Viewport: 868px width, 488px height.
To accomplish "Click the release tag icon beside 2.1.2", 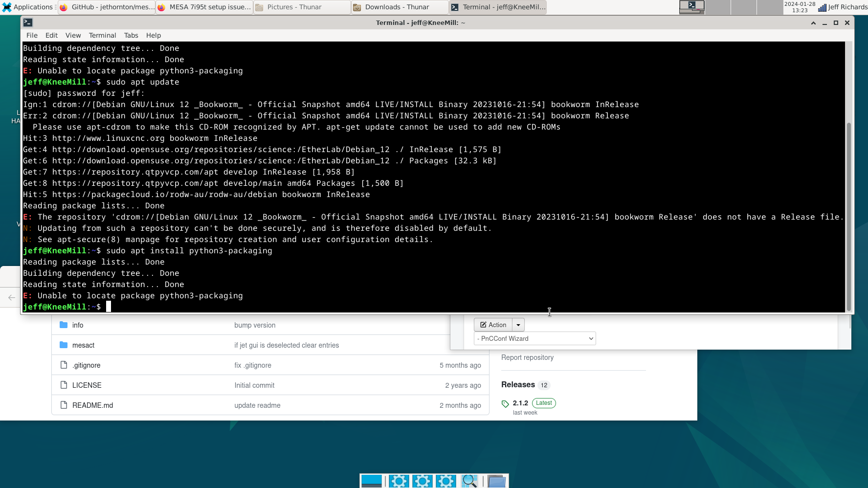I will click(x=505, y=404).
